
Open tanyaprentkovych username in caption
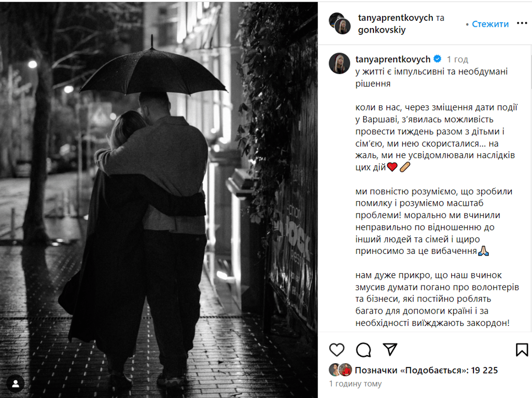click(x=393, y=59)
